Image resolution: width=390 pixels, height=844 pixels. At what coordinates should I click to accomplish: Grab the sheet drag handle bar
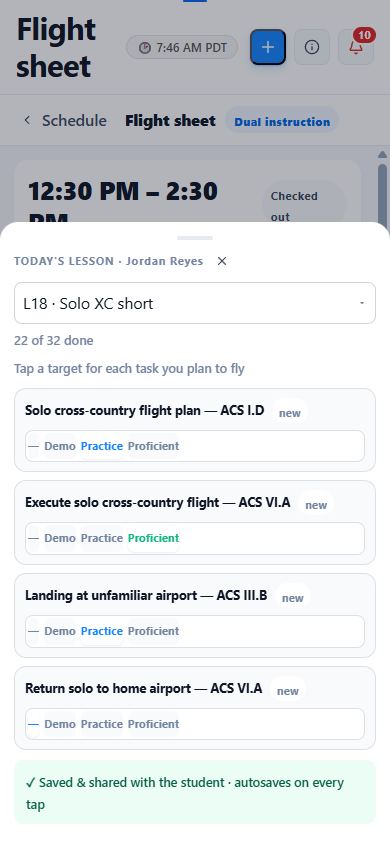[x=195, y=237]
